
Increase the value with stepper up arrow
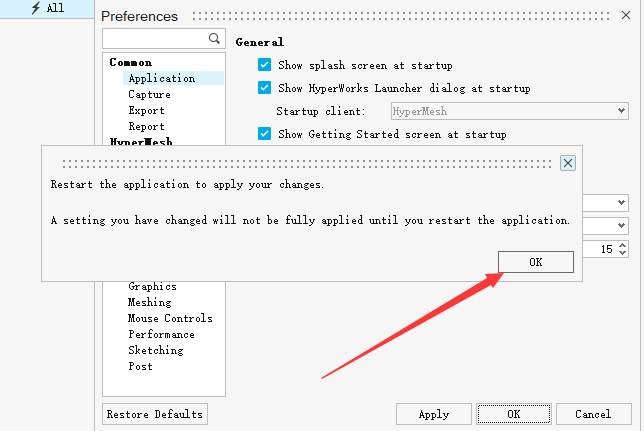623,245
